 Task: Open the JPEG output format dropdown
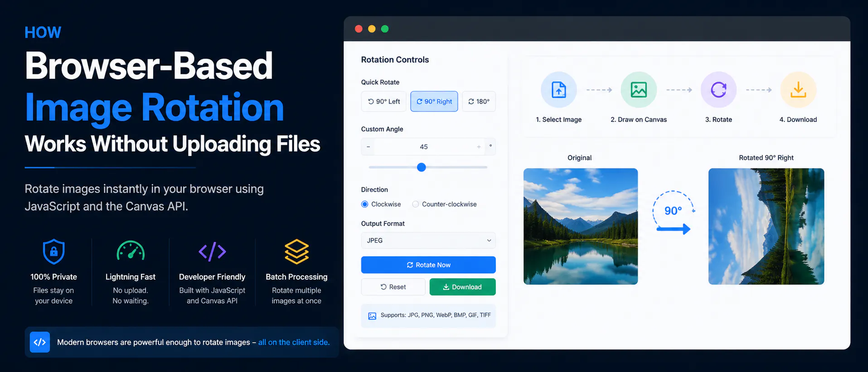(x=428, y=241)
